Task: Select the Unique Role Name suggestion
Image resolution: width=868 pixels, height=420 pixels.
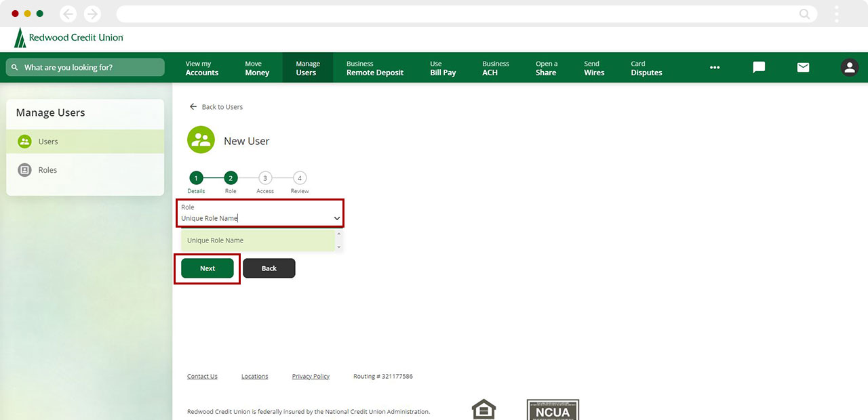Action: coord(217,240)
